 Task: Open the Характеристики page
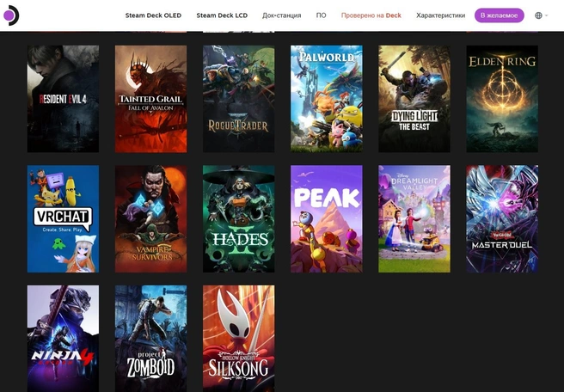tap(440, 15)
